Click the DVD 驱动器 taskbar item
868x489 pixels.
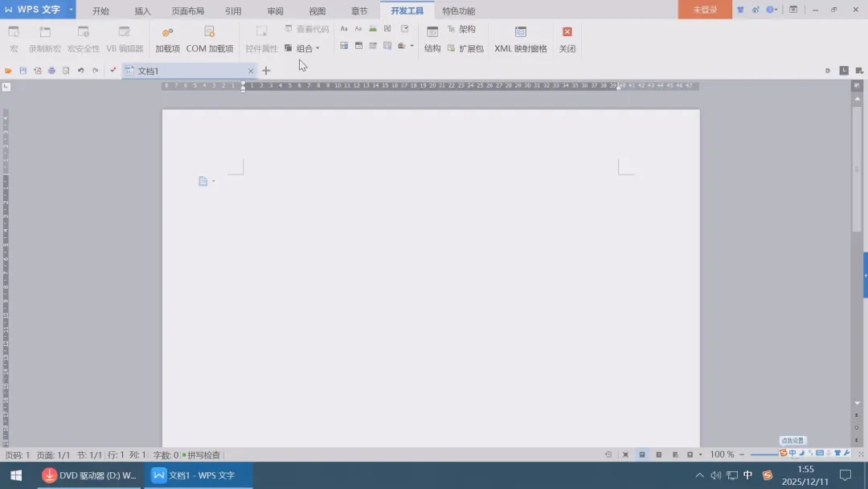tap(89, 475)
